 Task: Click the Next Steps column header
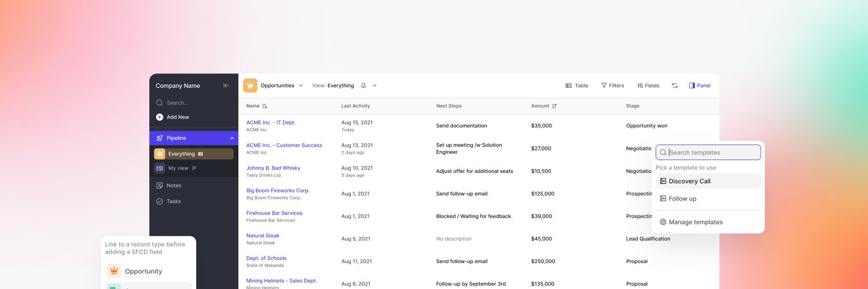pyautogui.click(x=449, y=106)
